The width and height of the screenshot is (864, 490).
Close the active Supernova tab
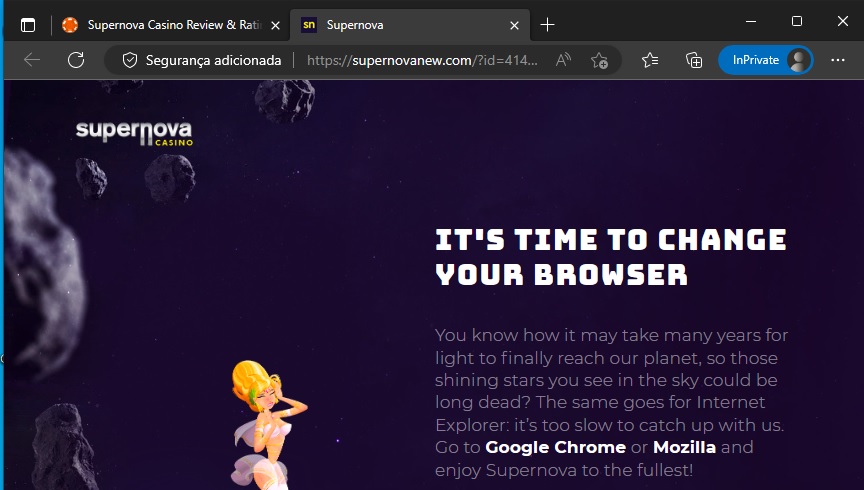[515, 25]
